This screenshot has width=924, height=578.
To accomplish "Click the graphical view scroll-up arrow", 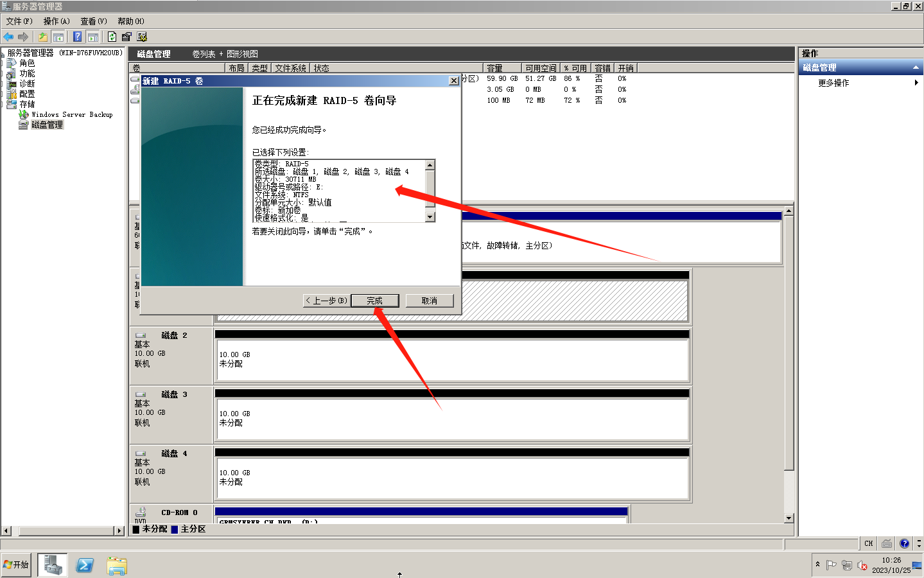I will pos(789,211).
